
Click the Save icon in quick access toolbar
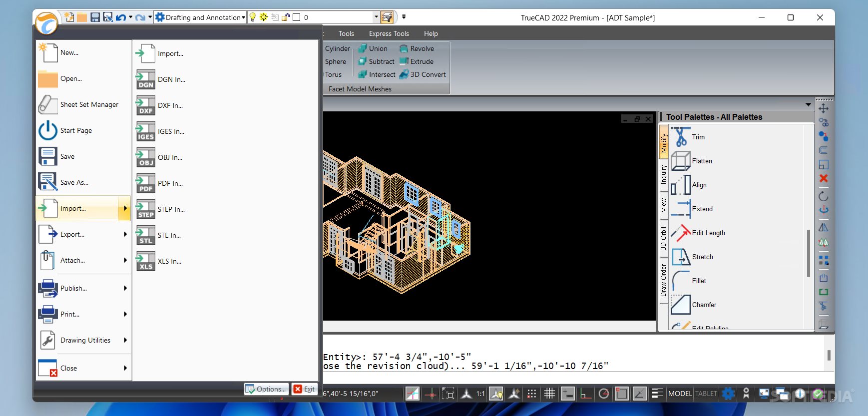(x=95, y=17)
